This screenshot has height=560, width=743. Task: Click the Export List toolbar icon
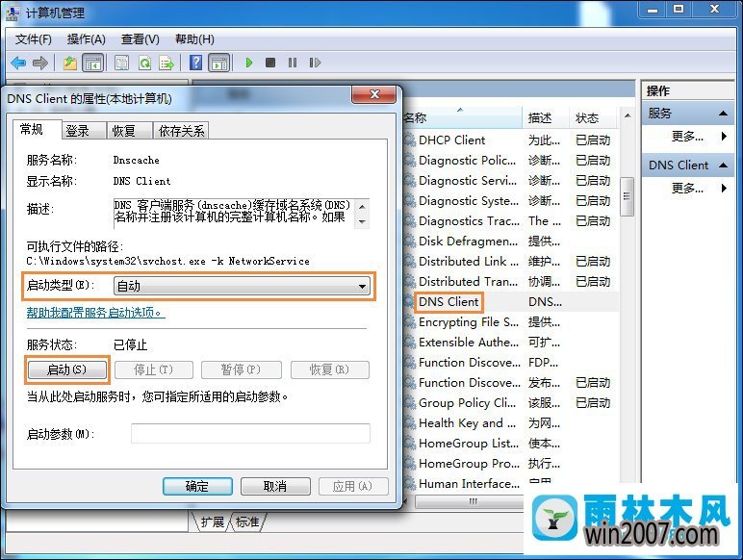tap(167, 63)
